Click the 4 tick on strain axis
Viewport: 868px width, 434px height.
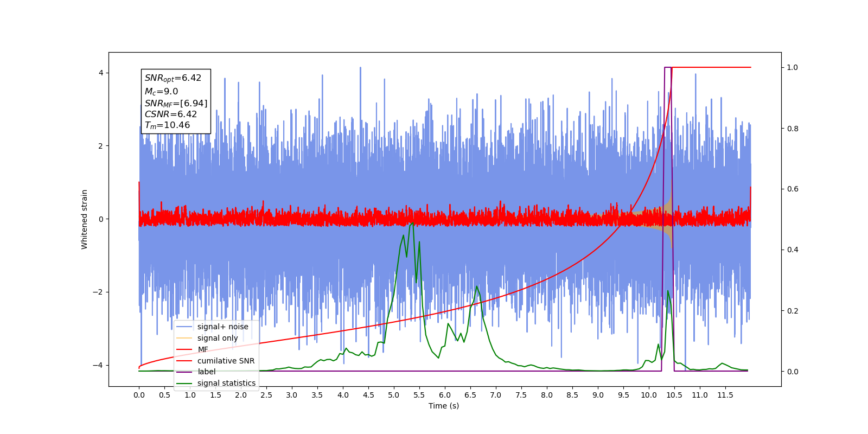pyautogui.click(x=100, y=73)
